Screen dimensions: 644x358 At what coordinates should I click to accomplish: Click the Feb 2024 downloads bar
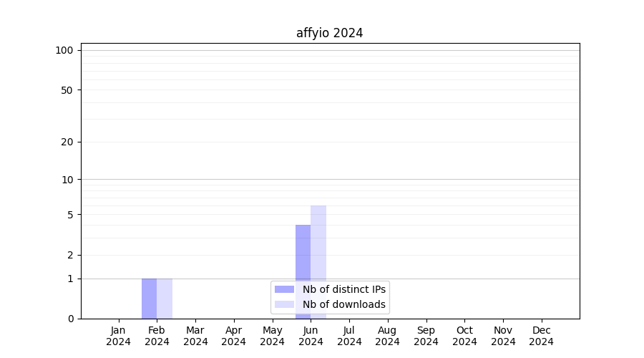point(165,299)
